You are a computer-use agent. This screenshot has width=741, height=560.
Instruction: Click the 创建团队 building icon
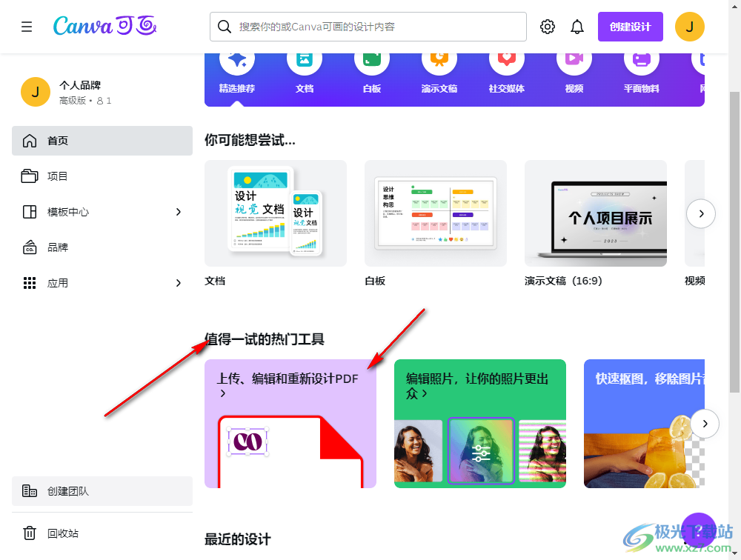click(30, 491)
